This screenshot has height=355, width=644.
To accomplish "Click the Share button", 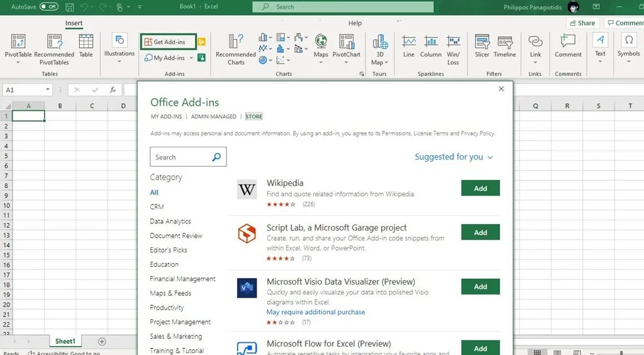I will click(x=582, y=23).
